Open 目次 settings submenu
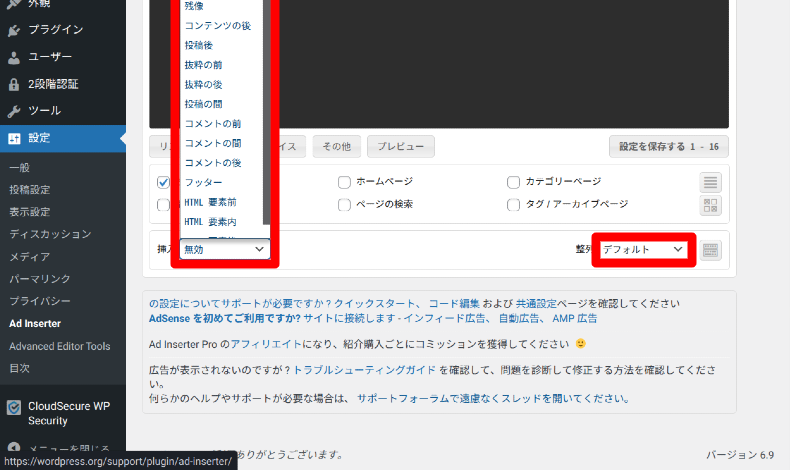This screenshot has height=470, width=790. pyautogui.click(x=19, y=368)
